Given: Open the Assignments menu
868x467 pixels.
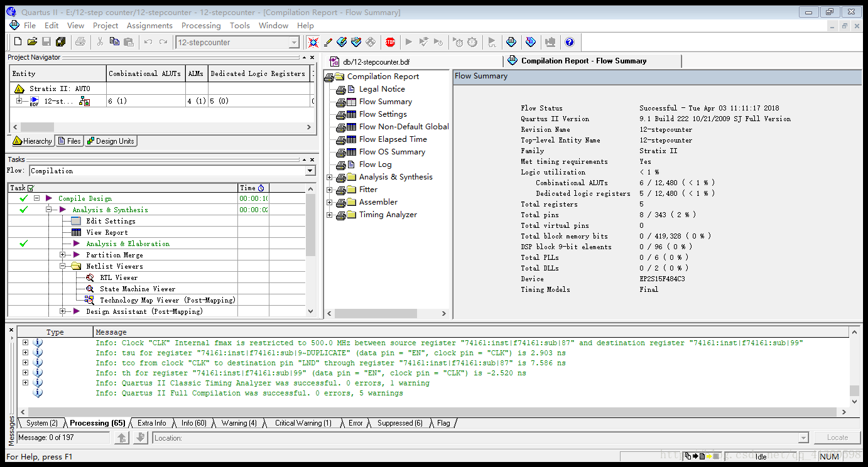Looking at the screenshot, I should pos(149,26).
